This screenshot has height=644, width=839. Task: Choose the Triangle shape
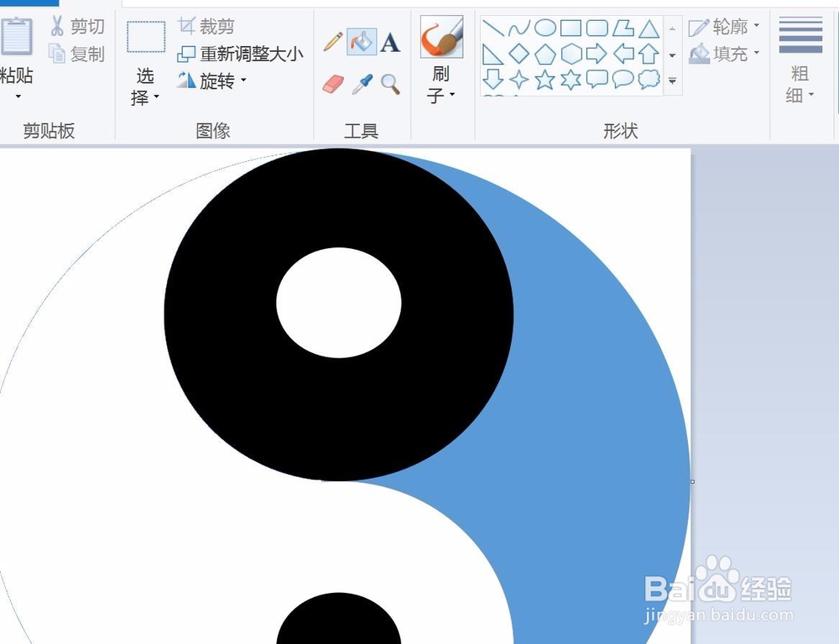pos(649,28)
